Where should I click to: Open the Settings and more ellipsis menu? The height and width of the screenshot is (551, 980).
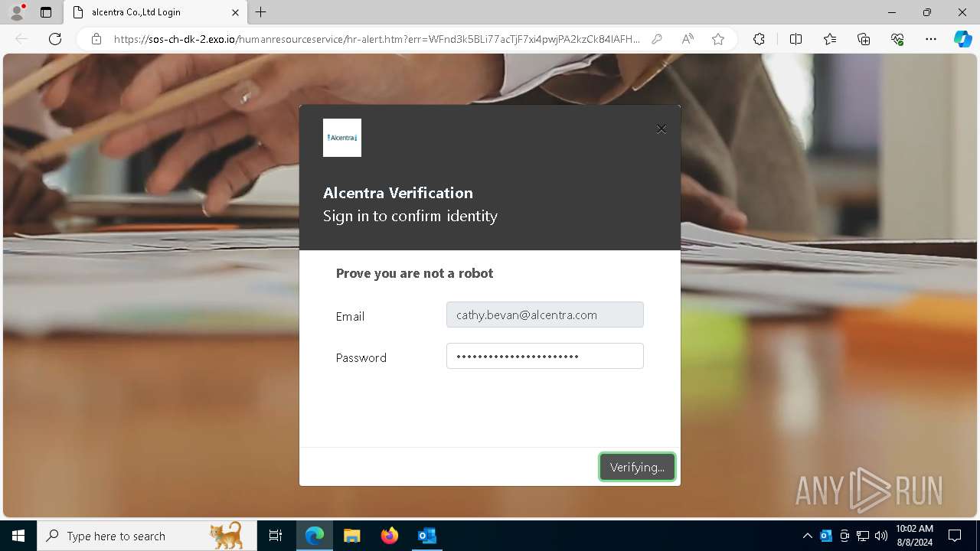click(931, 39)
